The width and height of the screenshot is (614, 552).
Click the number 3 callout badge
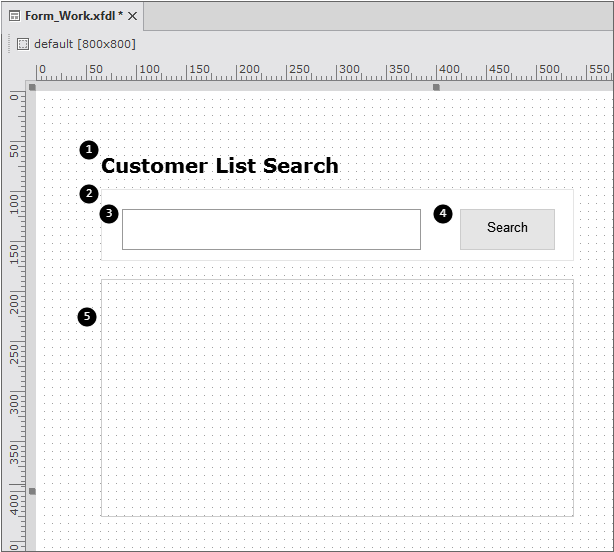tap(109, 213)
